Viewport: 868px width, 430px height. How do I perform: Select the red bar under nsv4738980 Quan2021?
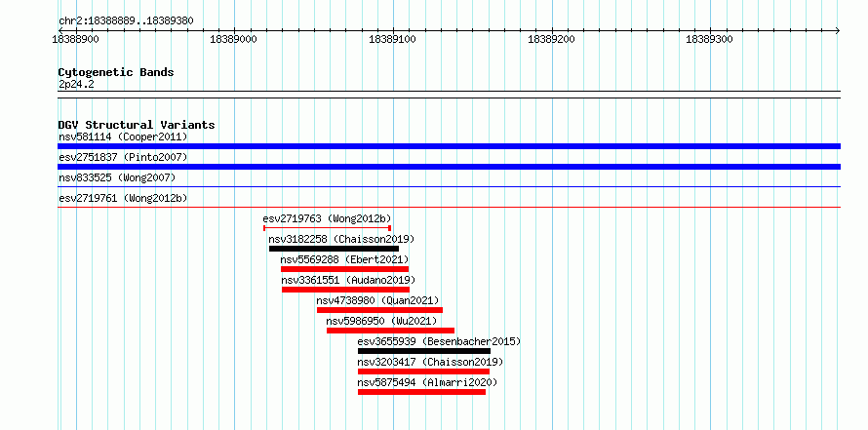tap(379, 310)
